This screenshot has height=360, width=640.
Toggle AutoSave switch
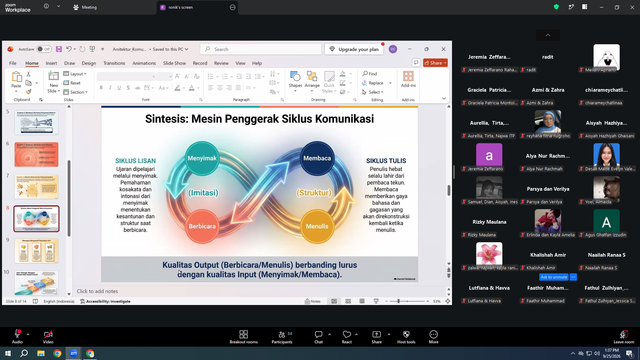click(44, 49)
